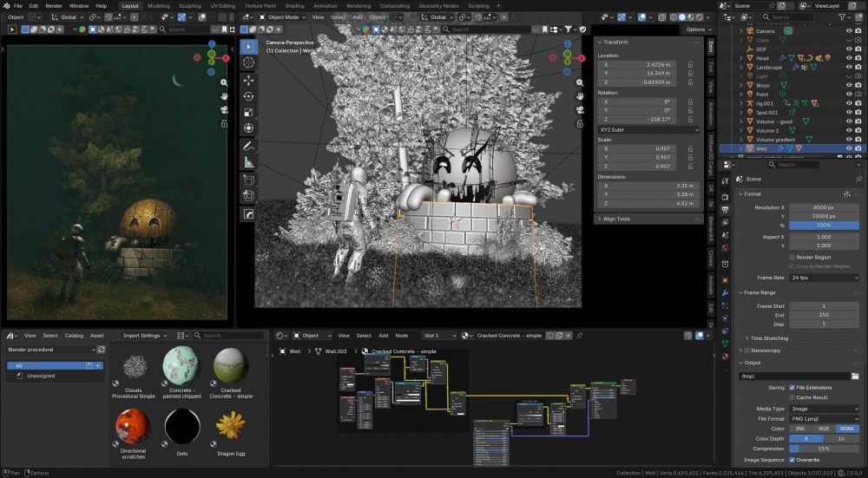Select the Add Cube tool
Viewport: 868px width, 478px height.
coord(248,180)
